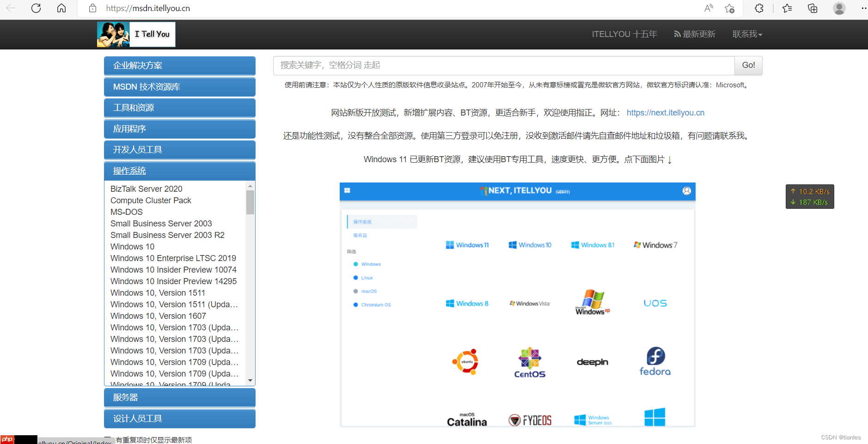Open ITELLYOU 十五年 nav item
Screen dimensions: 868x444
coord(624,34)
